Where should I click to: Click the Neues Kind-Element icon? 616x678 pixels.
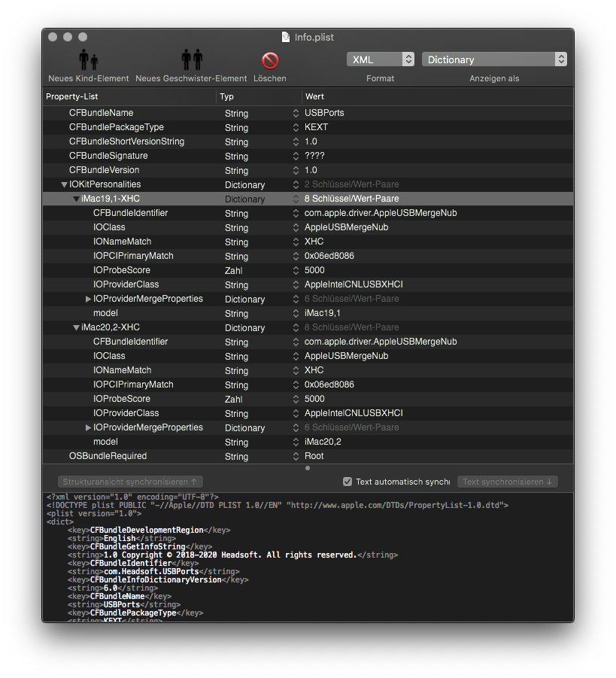[88, 60]
